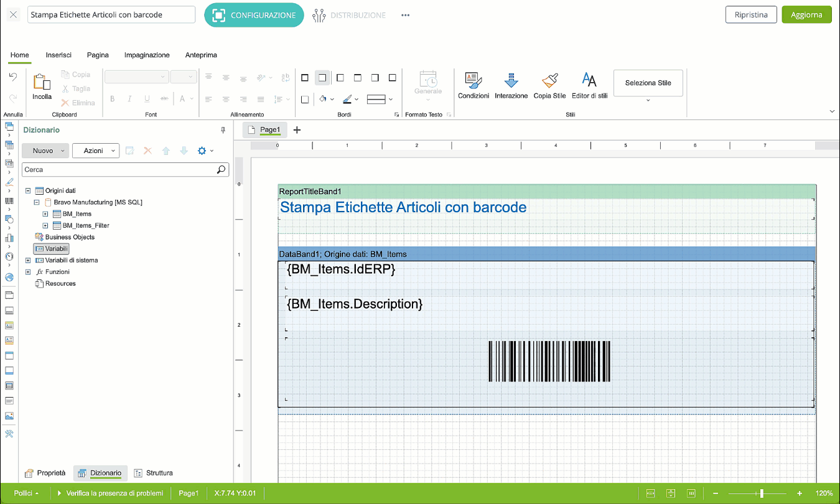The height and width of the screenshot is (504, 840).
Task: Open the Pollici units dropdown
Action: 27,493
